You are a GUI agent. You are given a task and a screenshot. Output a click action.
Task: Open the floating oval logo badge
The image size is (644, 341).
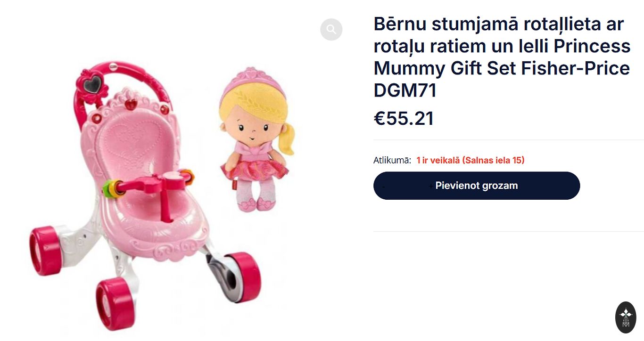tap(626, 317)
